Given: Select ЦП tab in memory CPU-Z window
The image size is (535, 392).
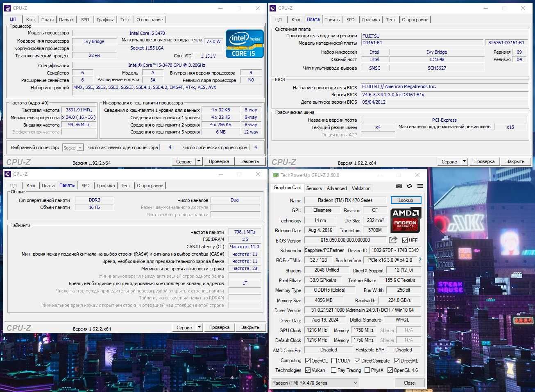Looking at the screenshot, I should tap(14, 186).
